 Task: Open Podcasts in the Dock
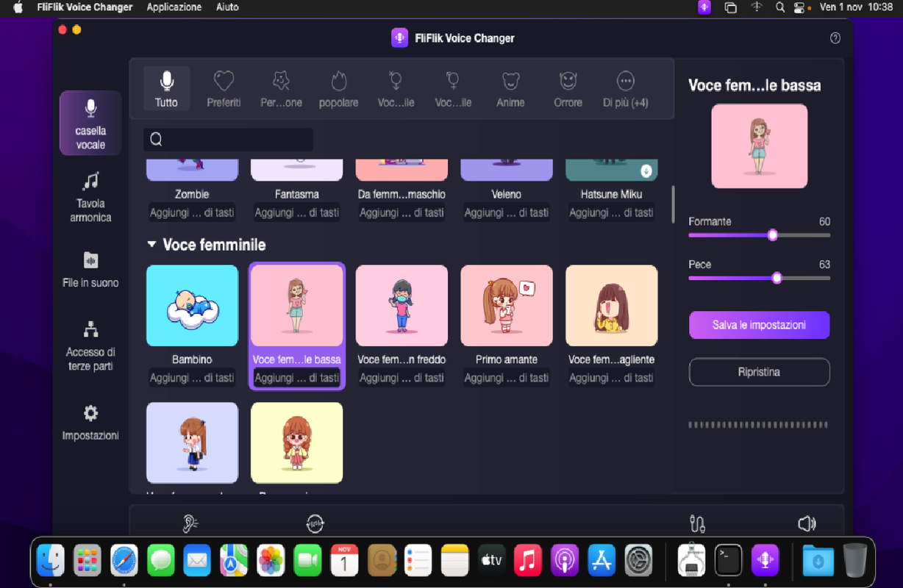[x=565, y=562]
